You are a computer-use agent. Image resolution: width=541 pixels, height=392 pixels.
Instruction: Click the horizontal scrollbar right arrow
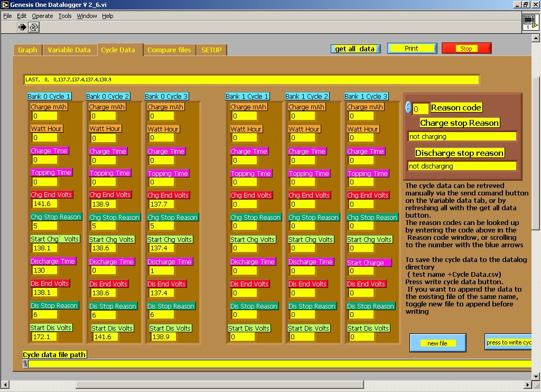coord(528,385)
